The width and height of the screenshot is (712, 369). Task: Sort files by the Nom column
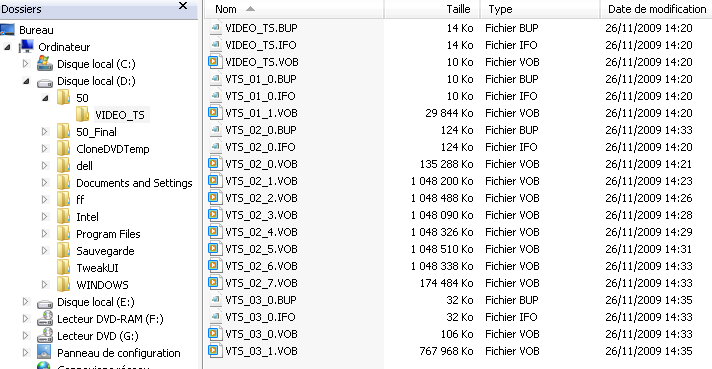294,9
